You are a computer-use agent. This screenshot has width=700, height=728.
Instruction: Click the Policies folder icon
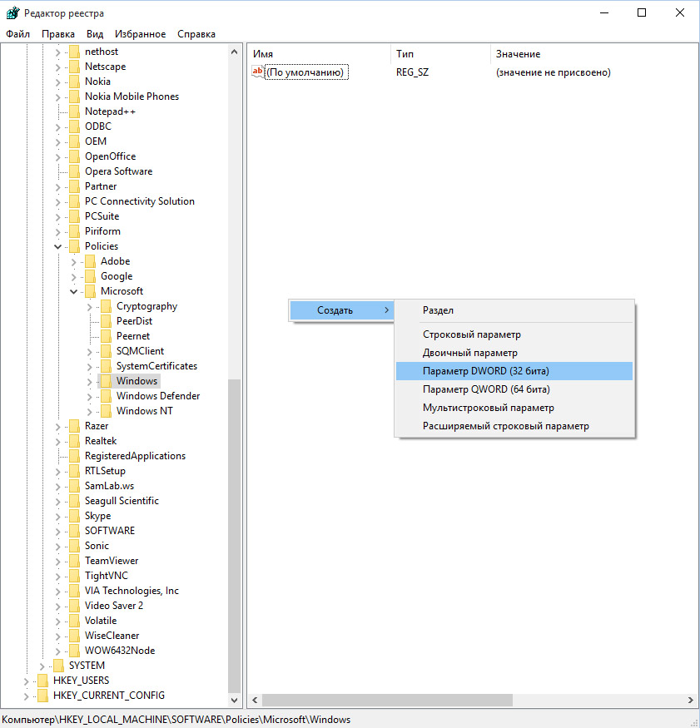tap(74, 246)
